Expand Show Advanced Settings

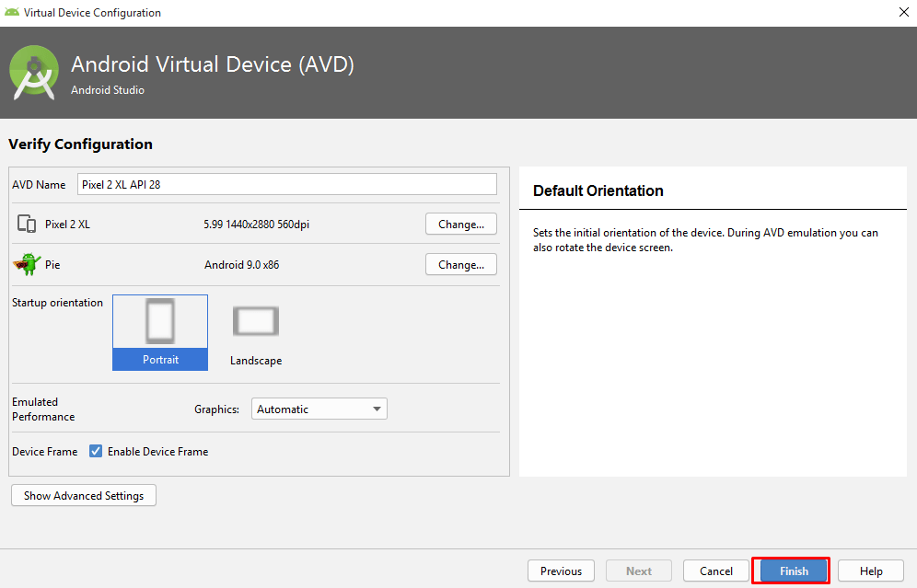click(x=84, y=496)
